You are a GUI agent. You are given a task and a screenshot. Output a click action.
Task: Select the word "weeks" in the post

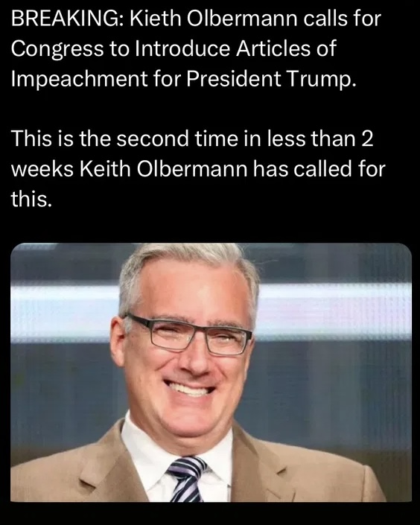point(42,169)
